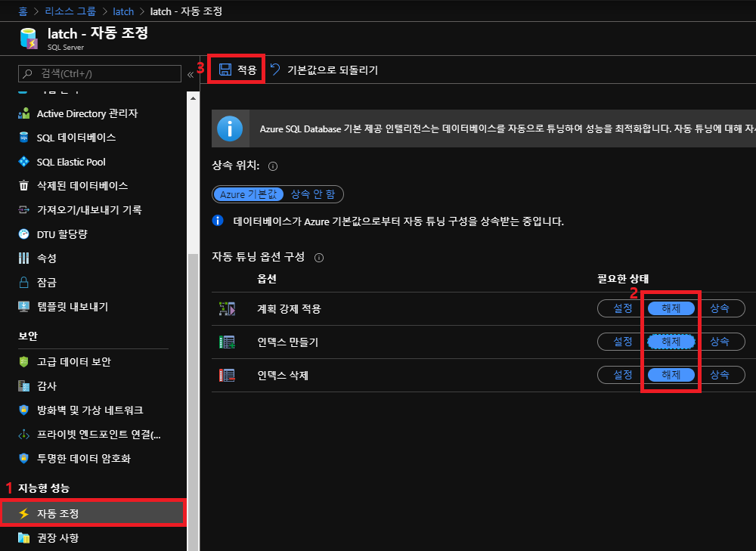Click the 자동 조정 lightning icon
The width and height of the screenshot is (756, 551).
click(23, 513)
